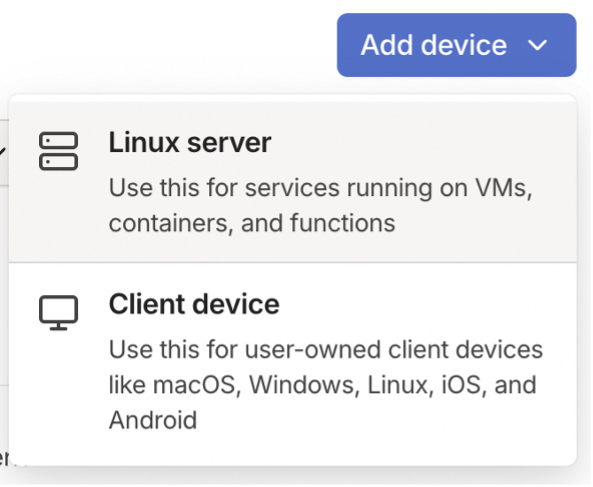The width and height of the screenshot is (593, 487).
Task: Select the Client device menu option
Action: (293, 362)
